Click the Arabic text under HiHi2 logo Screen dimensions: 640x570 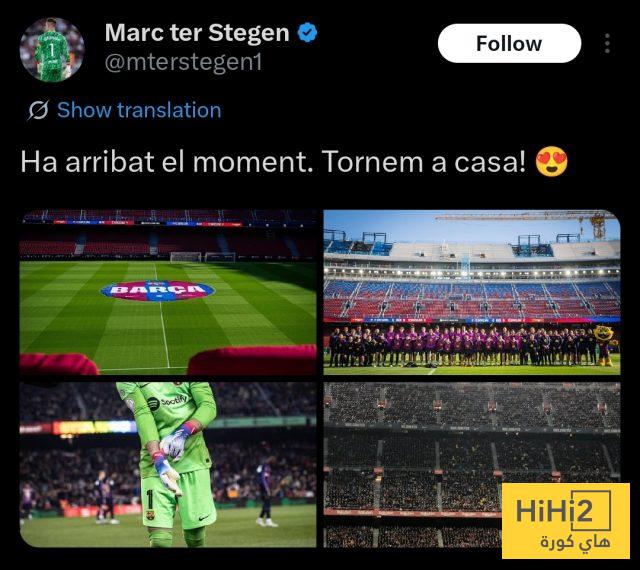coord(576,542)
